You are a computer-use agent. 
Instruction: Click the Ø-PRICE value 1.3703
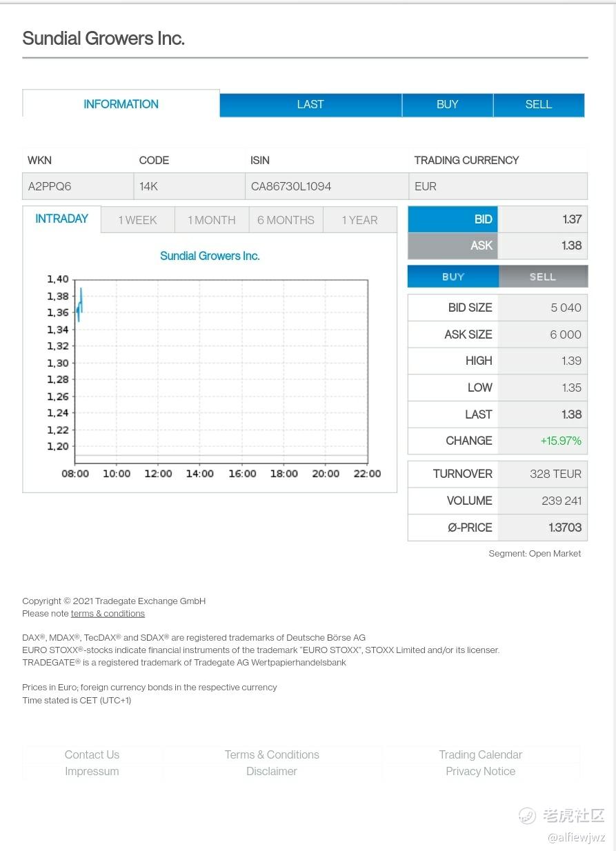(565, 528)
